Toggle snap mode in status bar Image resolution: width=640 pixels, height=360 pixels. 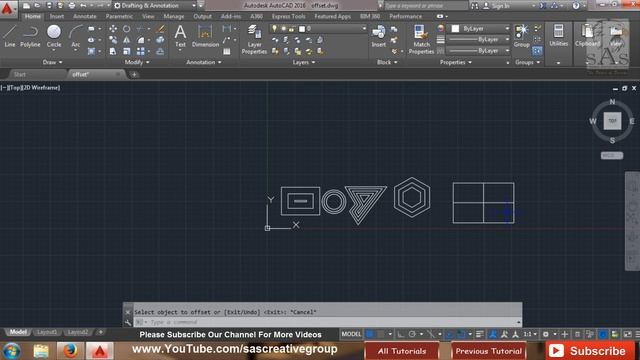click(x=381, y=334)
